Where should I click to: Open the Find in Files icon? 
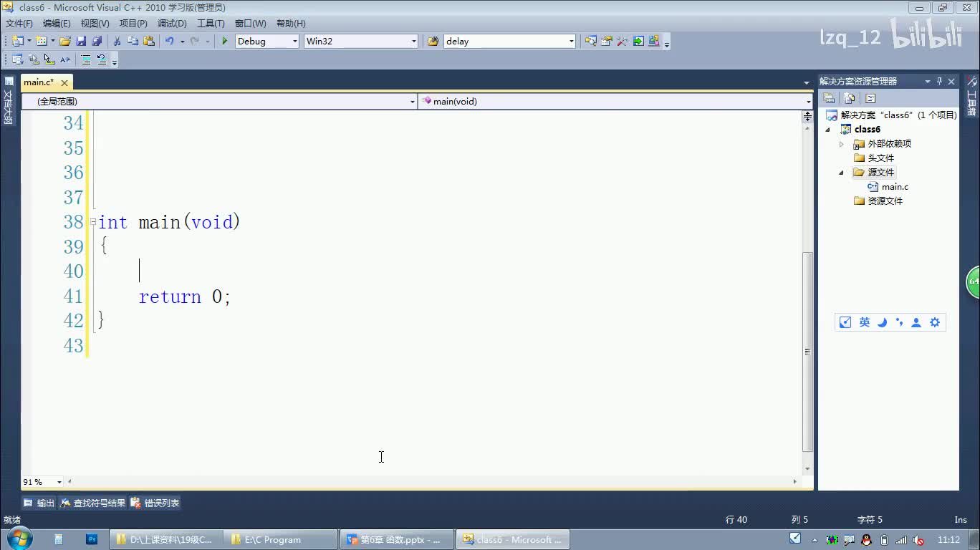pos(433,42)
